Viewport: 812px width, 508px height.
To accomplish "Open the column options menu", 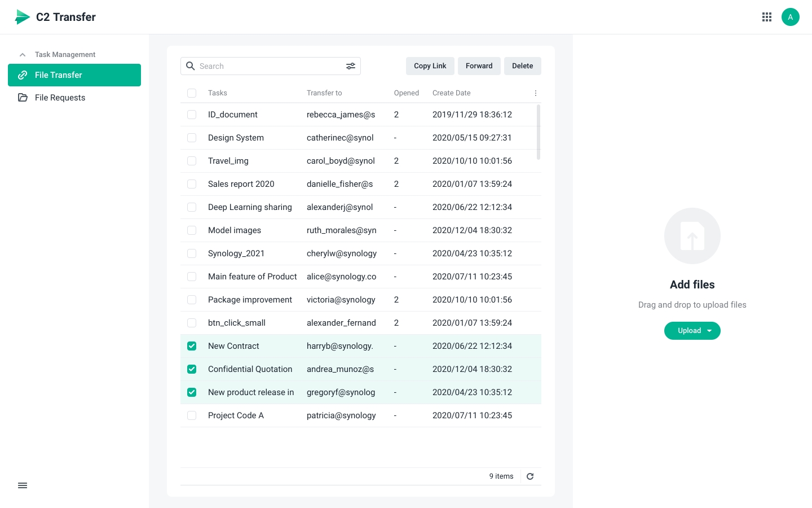I will (535, 93).
